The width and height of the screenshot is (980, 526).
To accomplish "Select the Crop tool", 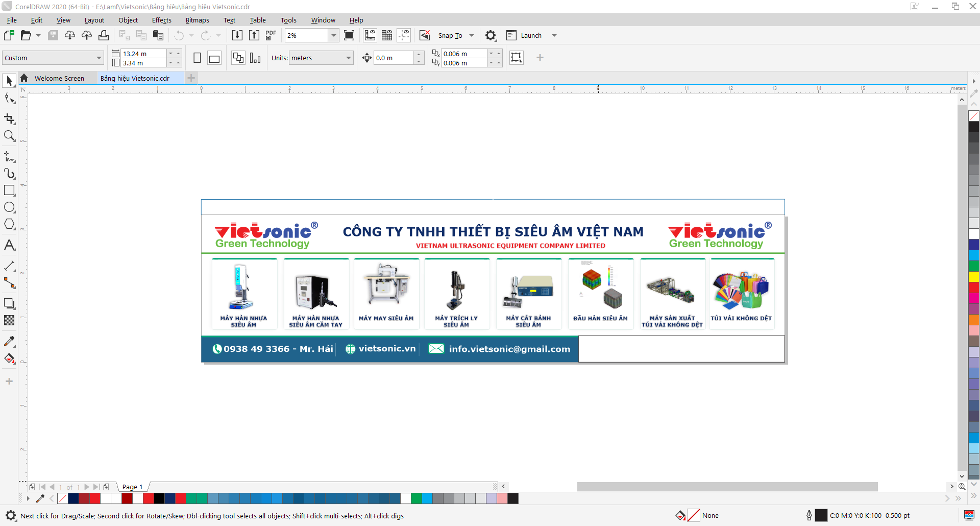I will point(9,118).
